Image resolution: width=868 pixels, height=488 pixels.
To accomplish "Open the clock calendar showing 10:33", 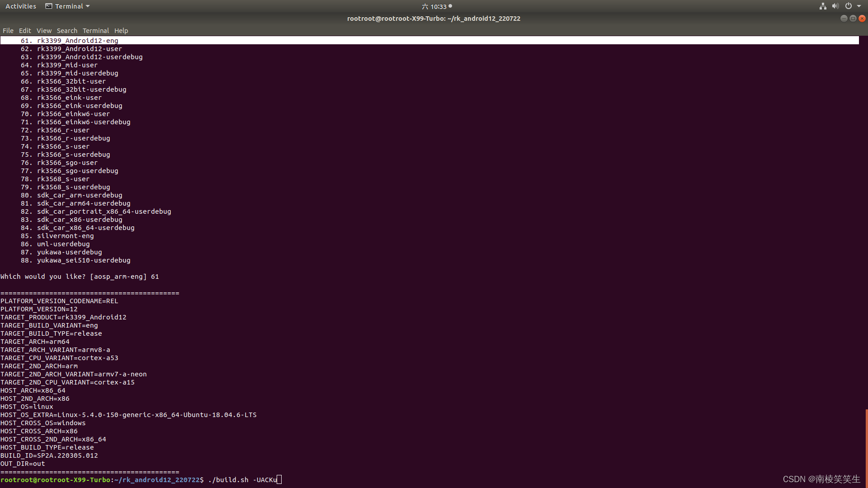I will coord(437,6).
